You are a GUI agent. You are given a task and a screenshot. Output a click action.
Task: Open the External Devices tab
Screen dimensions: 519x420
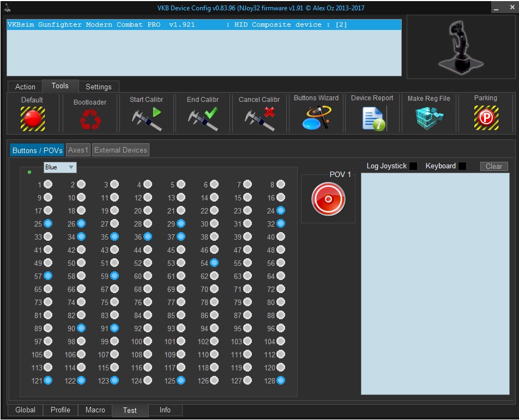click(120, 150)
